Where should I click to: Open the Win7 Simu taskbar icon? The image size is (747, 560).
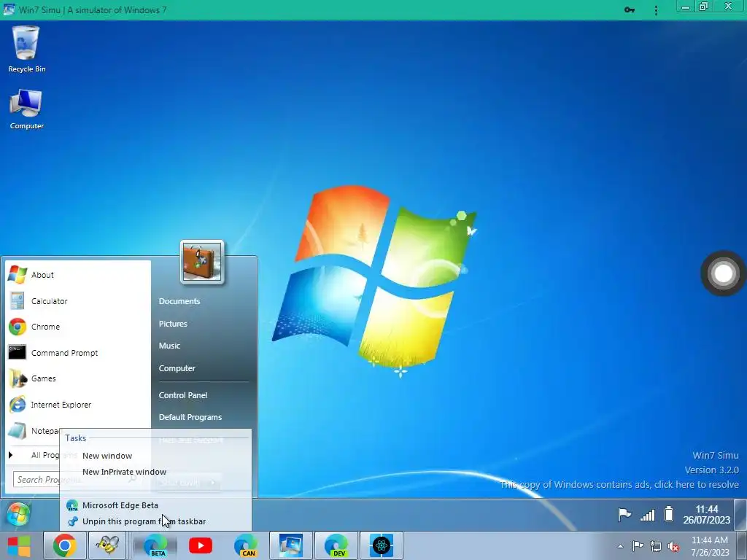[x=291, y=545]
